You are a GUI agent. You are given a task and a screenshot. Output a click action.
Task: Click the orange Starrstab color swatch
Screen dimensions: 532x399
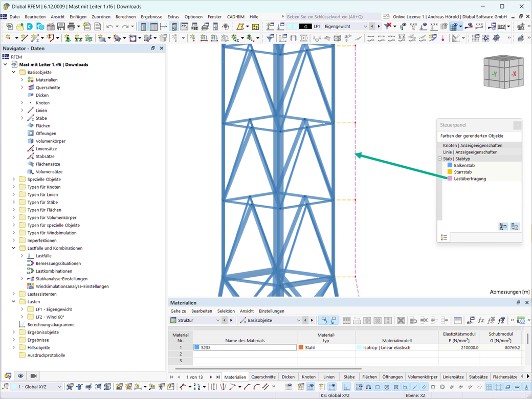[450, 172]
